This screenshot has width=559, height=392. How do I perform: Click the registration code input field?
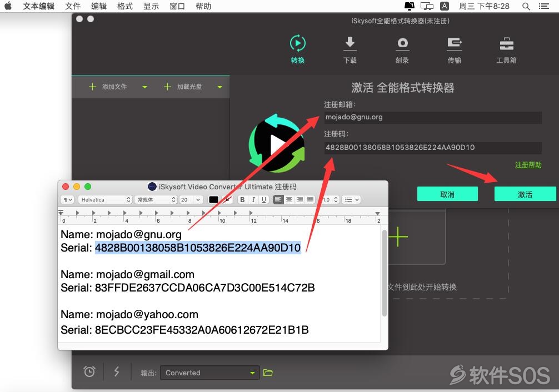pos(433,148)
